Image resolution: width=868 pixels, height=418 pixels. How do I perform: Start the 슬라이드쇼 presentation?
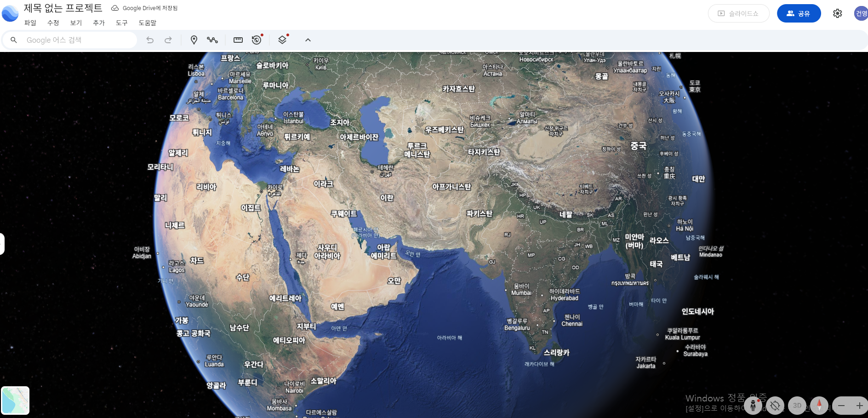click(x=738, y=13)
